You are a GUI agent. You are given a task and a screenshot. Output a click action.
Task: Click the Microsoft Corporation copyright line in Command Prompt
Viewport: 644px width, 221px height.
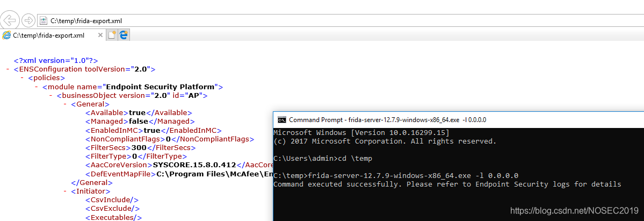tap(385, 141)
